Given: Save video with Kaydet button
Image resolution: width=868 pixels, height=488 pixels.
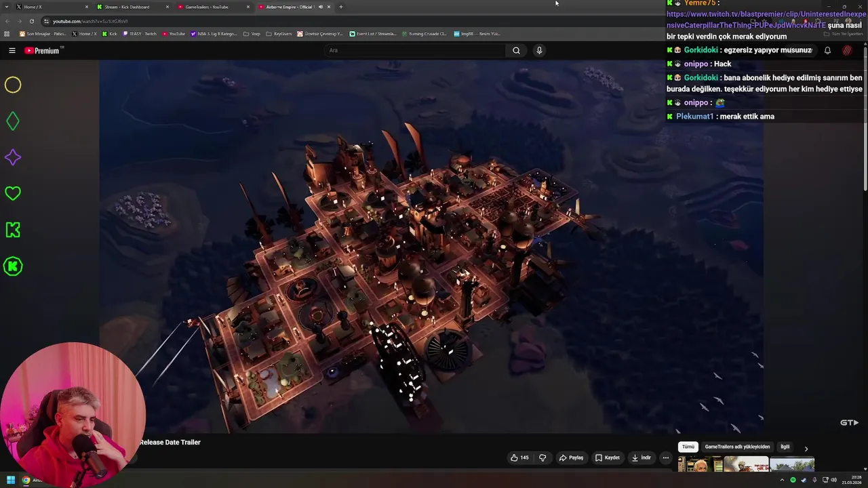Looking at the screenshot, I should (x=608, y=457).
